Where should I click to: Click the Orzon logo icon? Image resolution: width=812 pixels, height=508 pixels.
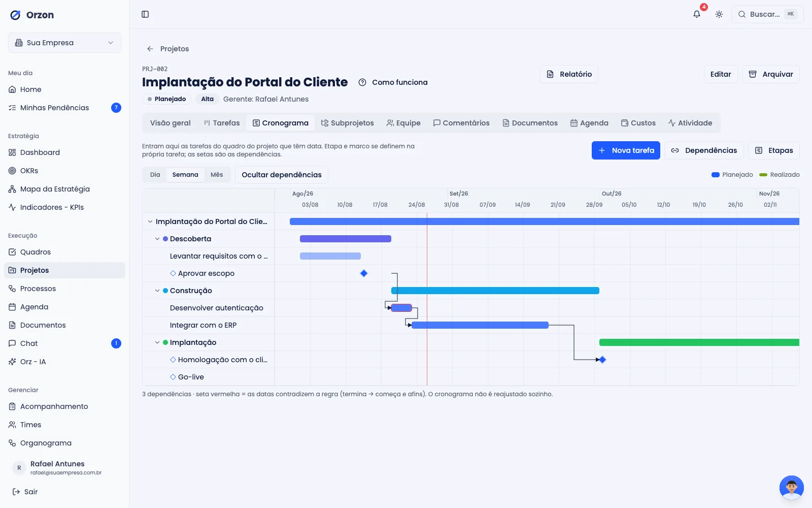[16, 15]
